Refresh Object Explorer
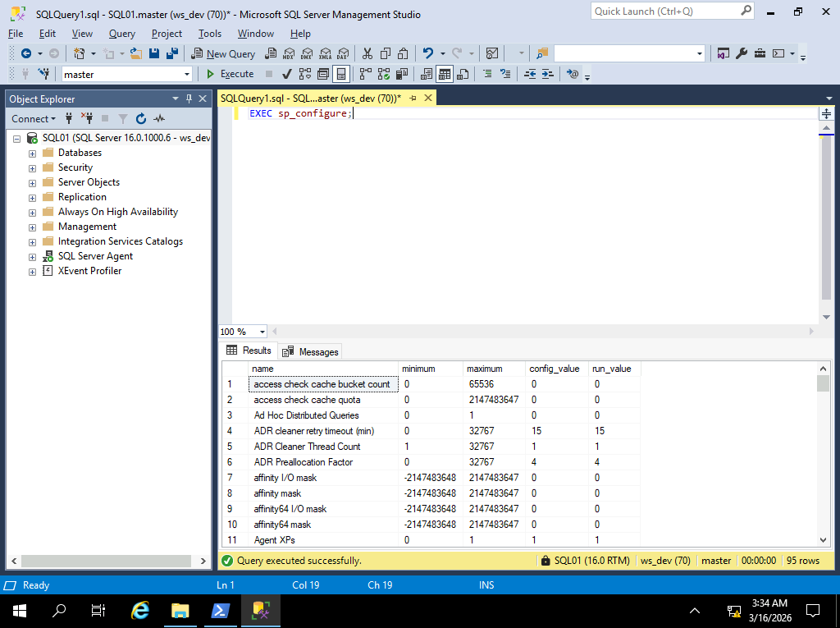The width and height of the screenshot is (840, 628). point(141,118)
